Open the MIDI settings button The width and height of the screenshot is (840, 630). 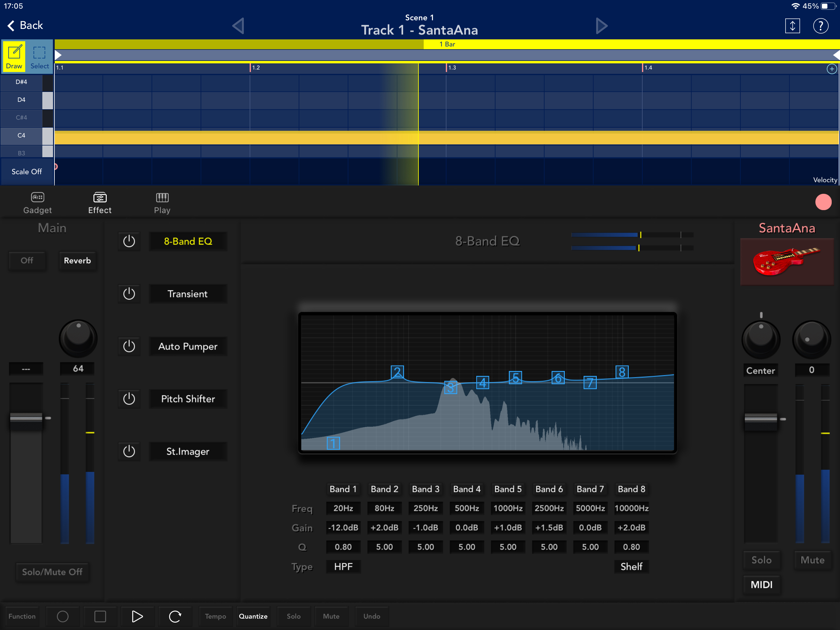point(761,585)
